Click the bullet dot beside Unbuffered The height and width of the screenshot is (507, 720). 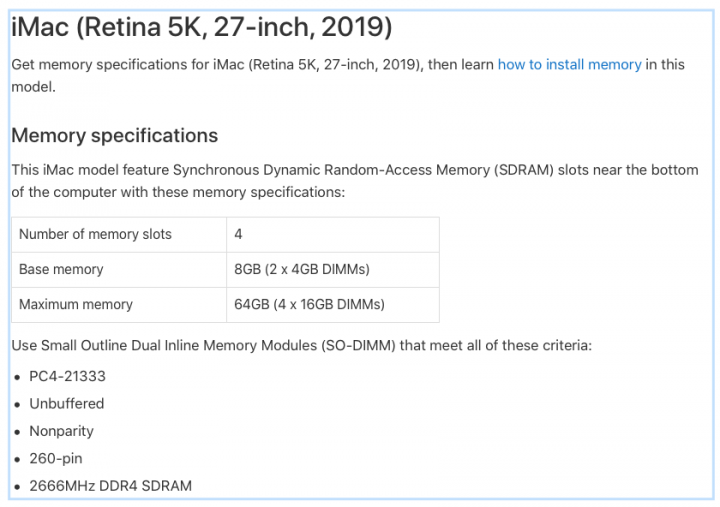(x=17, y=405)
